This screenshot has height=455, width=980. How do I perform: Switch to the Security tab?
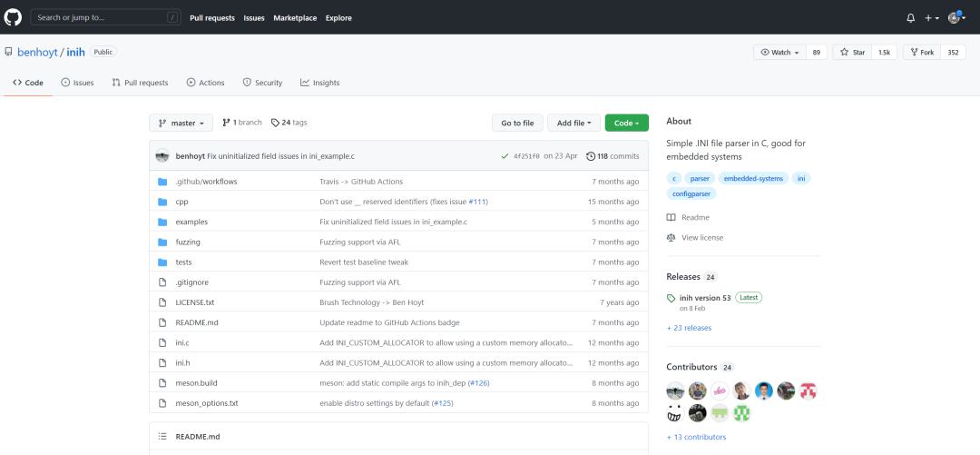[262, 83]
